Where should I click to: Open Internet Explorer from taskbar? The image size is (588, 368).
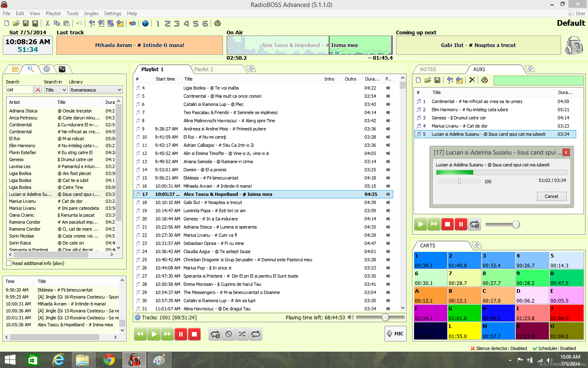pyautogui.click(x=58, y=360)
